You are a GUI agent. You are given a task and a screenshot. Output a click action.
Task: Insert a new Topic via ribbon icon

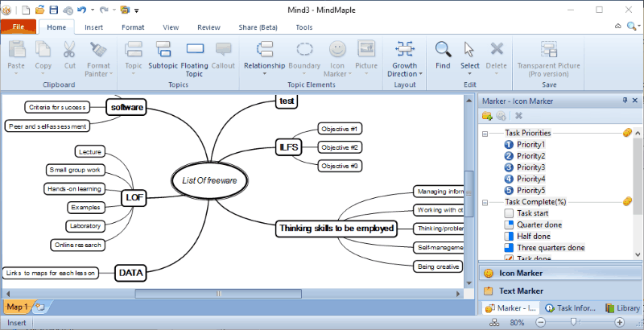134,49
